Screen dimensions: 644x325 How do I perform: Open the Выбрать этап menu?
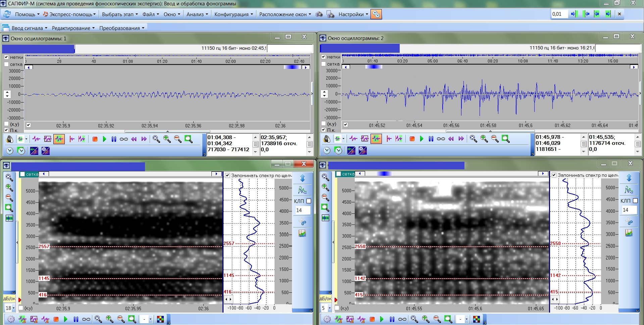pos(120,14)
